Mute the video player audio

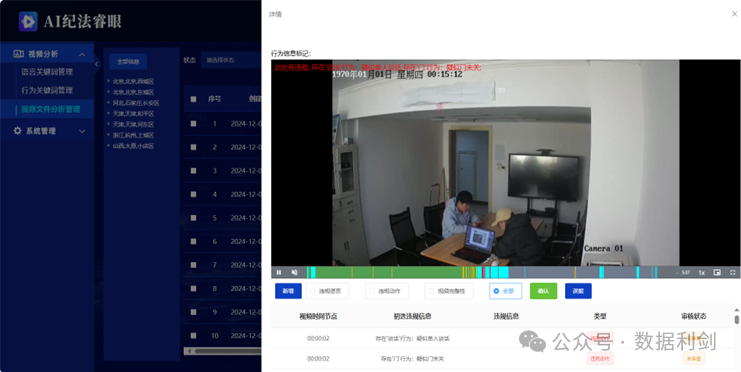point(294,272)
